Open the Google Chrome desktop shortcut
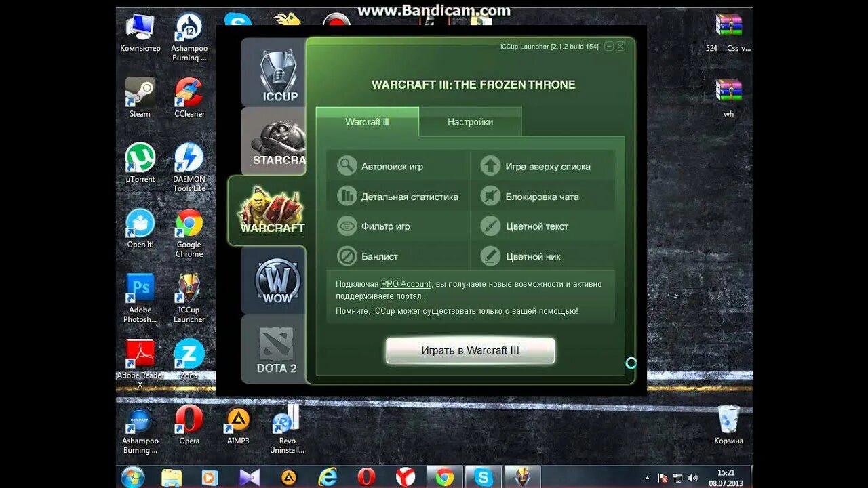The image size is (868, 488). click(189, 233)
